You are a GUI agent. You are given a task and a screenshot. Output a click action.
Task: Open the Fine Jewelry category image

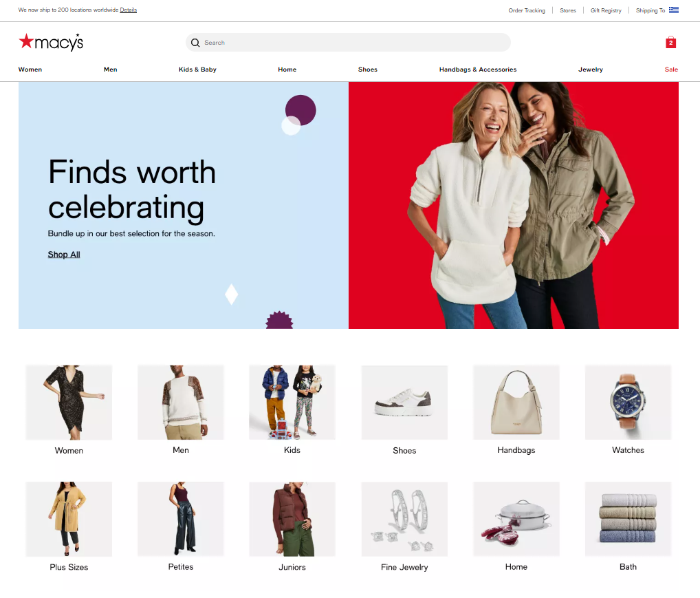(x=404, y=519)
